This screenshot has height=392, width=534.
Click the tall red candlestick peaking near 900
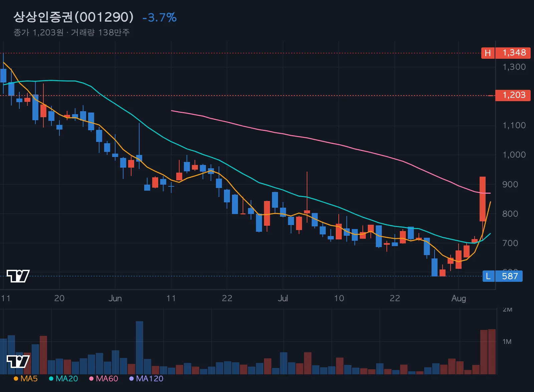click(x=483, y=199)
